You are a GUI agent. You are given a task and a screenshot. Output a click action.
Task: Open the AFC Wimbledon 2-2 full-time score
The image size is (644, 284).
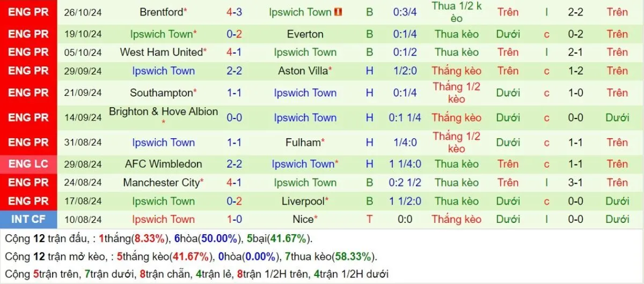[x=235, y=164]
